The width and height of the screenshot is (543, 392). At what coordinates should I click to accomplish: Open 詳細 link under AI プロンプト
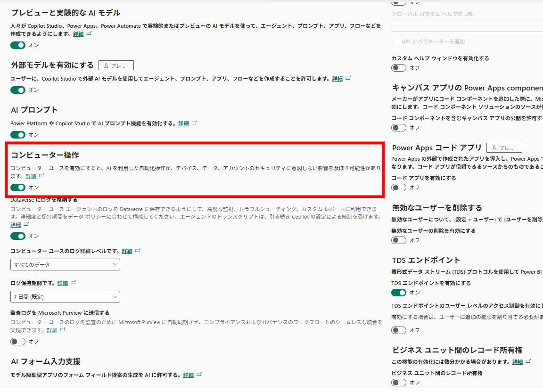(x=183, y=123)
